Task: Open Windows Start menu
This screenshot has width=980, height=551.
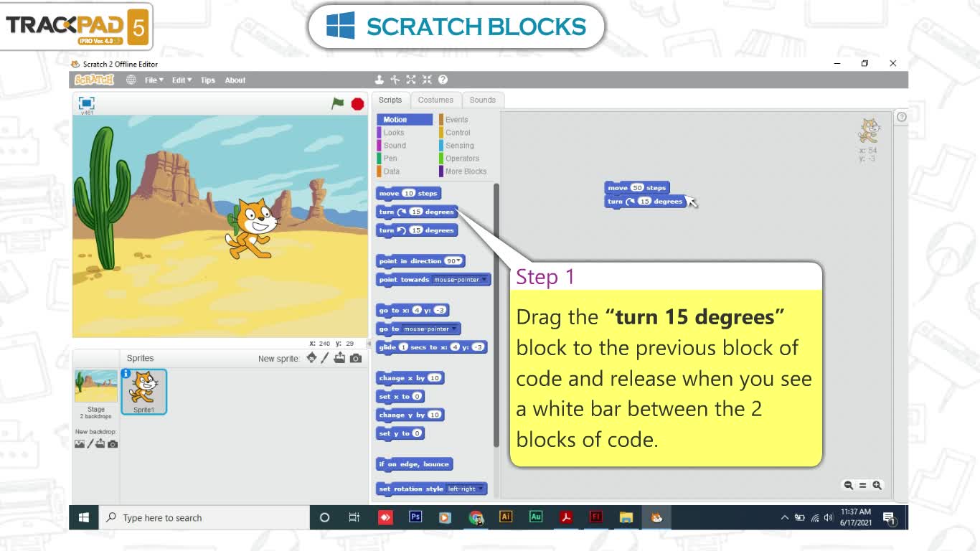Action: (x=83, y=517)
